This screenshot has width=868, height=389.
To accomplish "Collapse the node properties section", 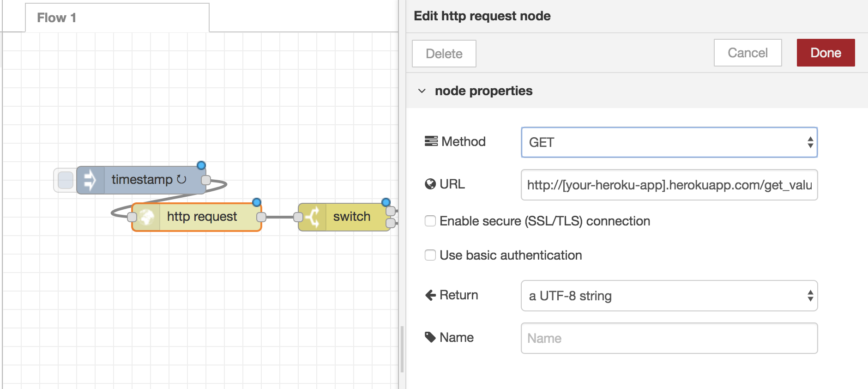I will point(422,91).
